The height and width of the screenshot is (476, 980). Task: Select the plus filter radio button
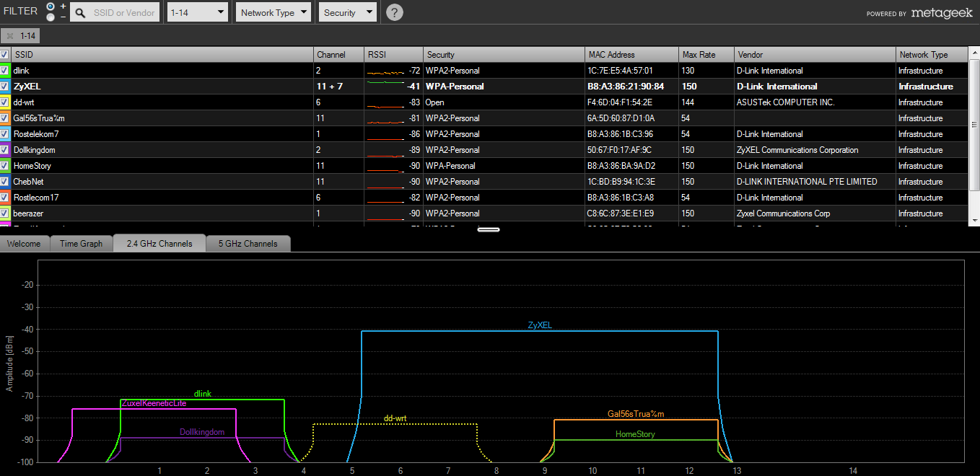51,6
